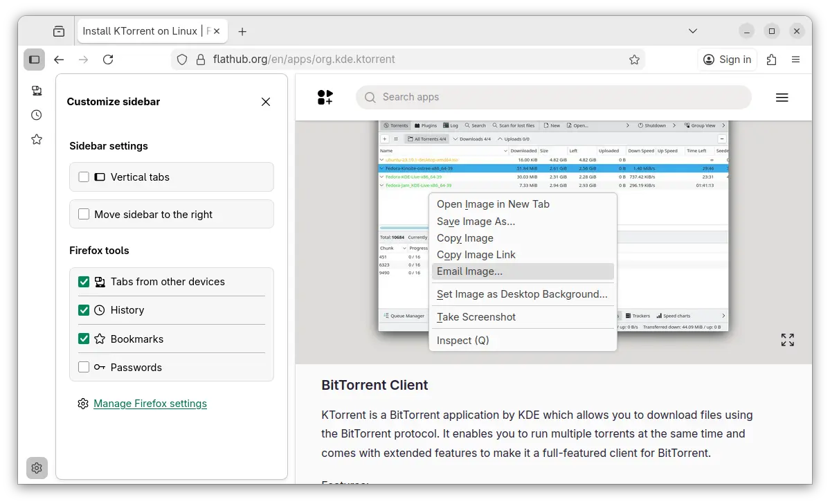Open Flathub hamburger menu
This screenshot has height=504, width=830.
[x=782, y=98]
